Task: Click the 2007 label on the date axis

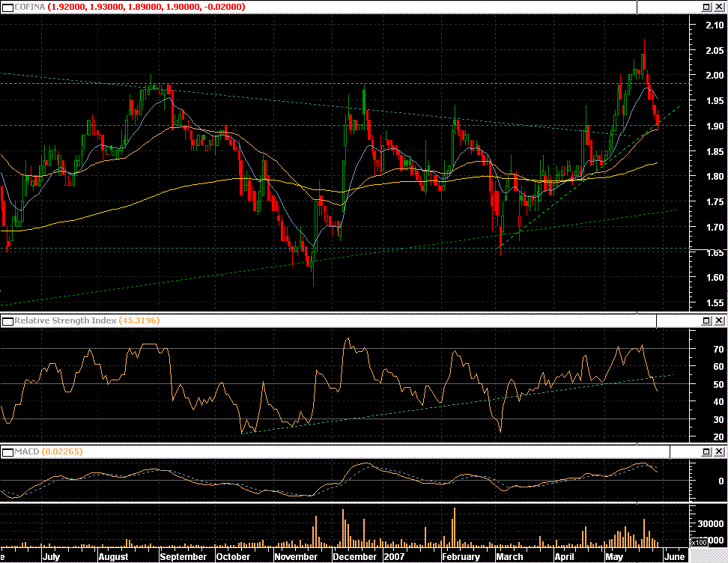Action: (x=394, y=556)
